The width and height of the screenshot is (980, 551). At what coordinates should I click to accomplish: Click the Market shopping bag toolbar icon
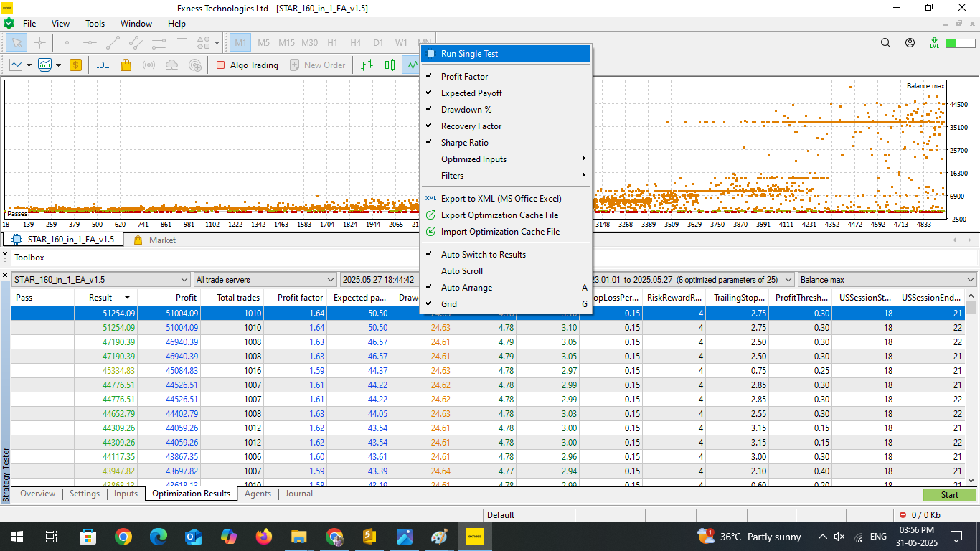126,65
